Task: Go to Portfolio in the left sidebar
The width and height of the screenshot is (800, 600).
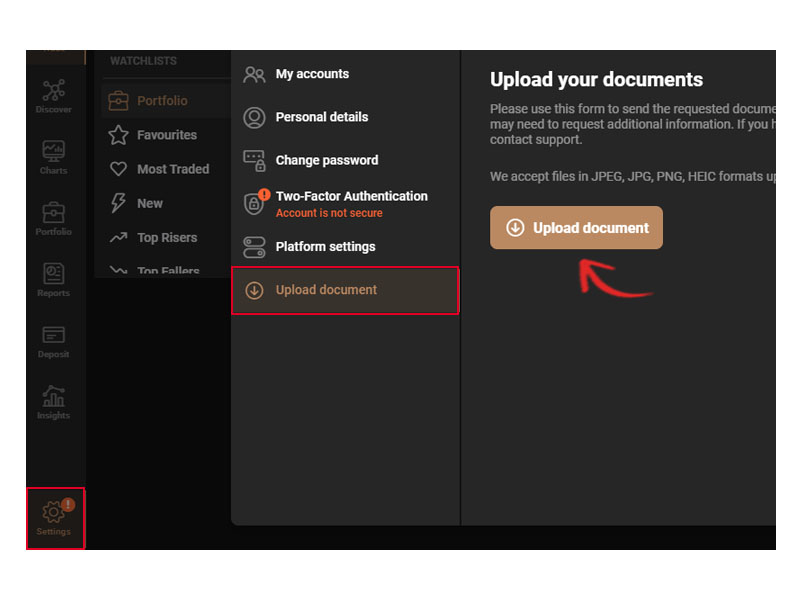Action: [x=54, y=218]
